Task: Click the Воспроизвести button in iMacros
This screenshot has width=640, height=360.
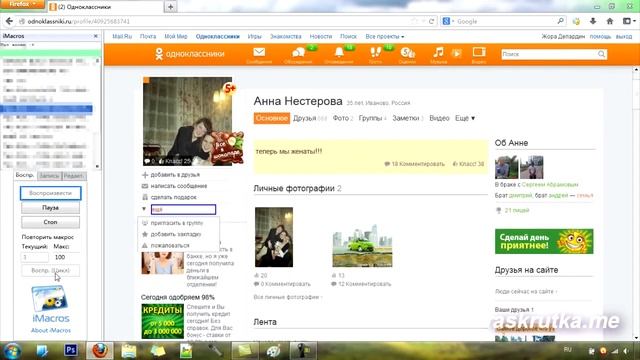Action: 51,193
